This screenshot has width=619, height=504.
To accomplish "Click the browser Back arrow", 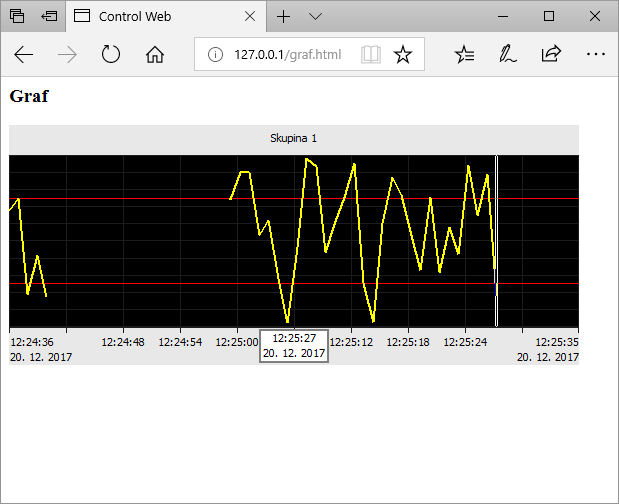I will (24, 54).
